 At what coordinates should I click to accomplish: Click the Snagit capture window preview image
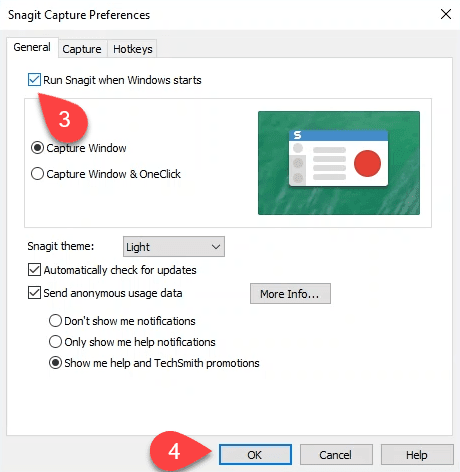339,163
